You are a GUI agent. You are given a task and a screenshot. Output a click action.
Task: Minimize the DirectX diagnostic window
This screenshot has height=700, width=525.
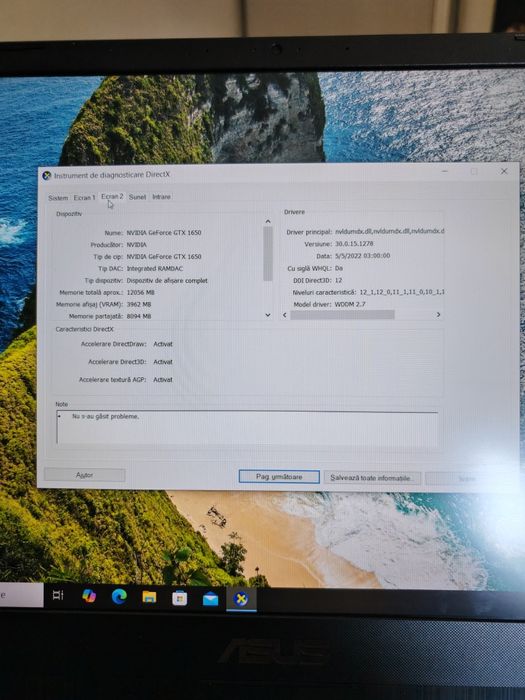pyautogui.click(x=445, y=171)
